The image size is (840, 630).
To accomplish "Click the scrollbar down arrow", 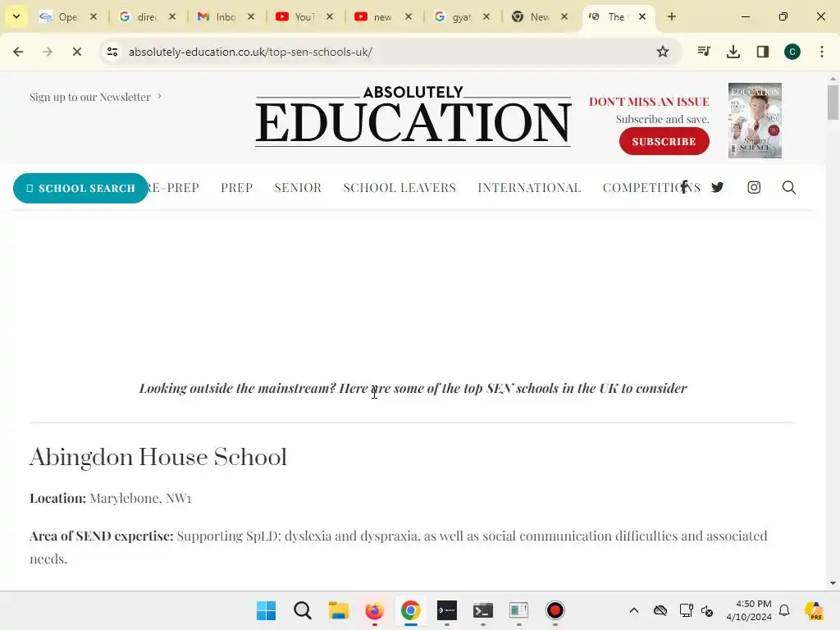I will (x=833, y=583).
